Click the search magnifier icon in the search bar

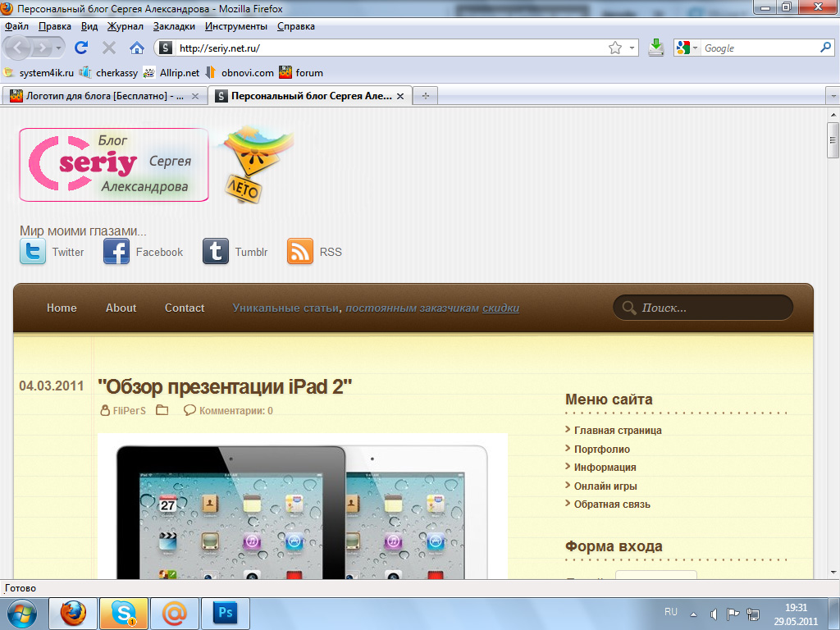825,48
